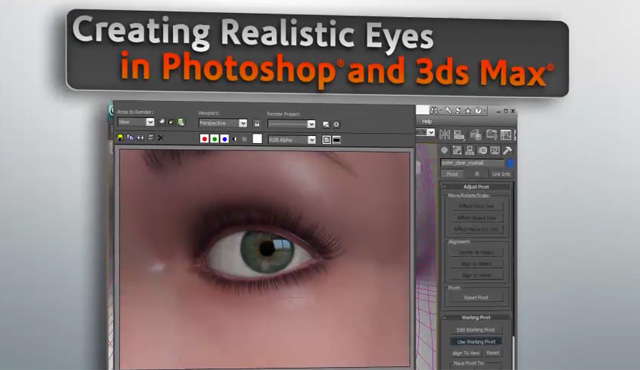
Task: Click the object name input field
Action: pyautogui.click(x=472, y=163)
